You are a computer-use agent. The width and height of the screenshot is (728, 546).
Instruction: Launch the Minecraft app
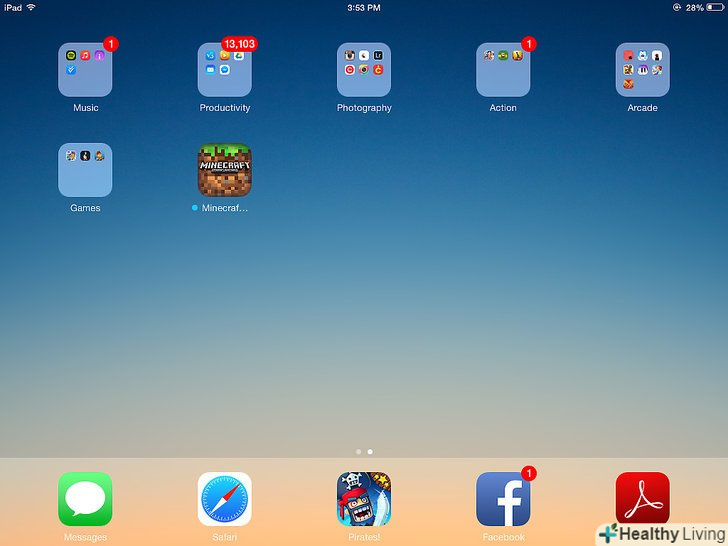pyautogui.click(x=225, y=170)
